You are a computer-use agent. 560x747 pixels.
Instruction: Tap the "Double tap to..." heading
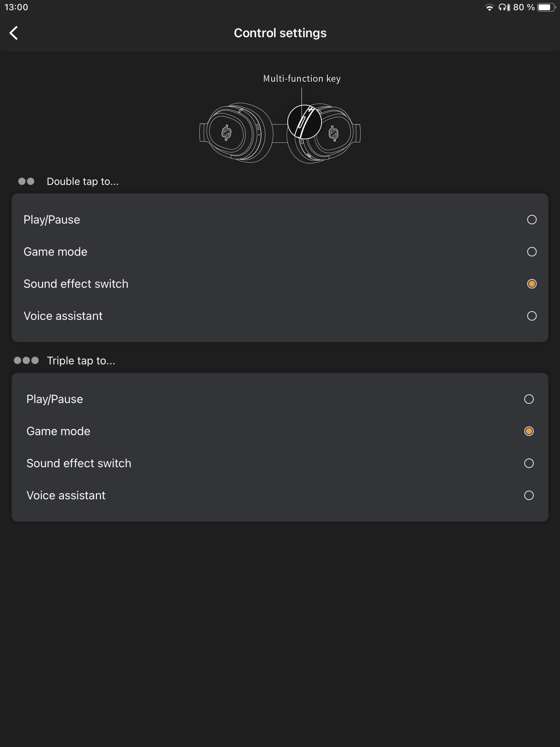tap(83, 181)
